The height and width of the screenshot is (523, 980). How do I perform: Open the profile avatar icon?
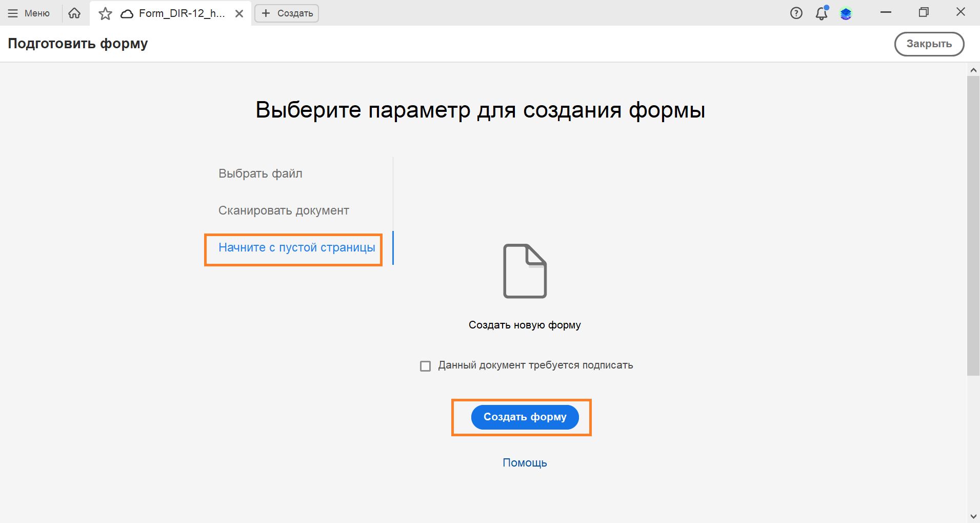click(x=846, y=13)
